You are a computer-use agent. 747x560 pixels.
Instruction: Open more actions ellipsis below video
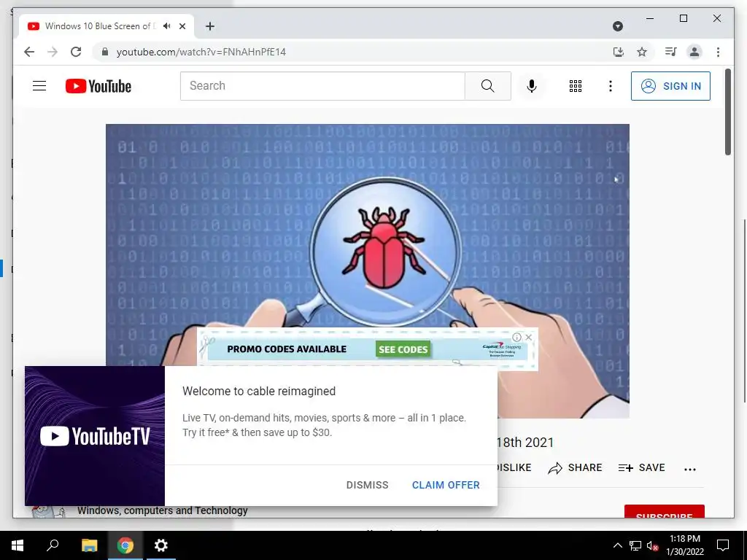tap(690, 469)
